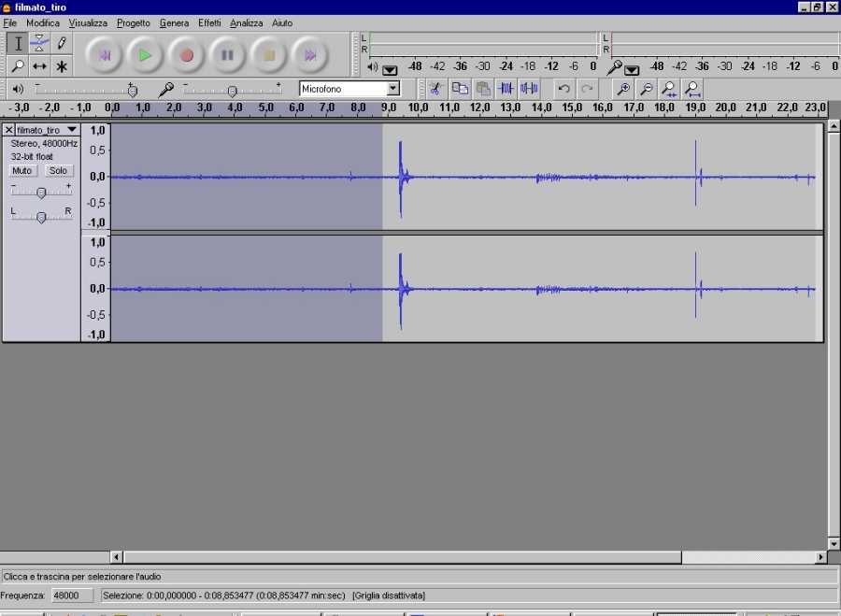This screenshot has height=616, width=841.
Task: Click the output speaker meter icon
Action: pyautogui.click(x=372, y=67)
